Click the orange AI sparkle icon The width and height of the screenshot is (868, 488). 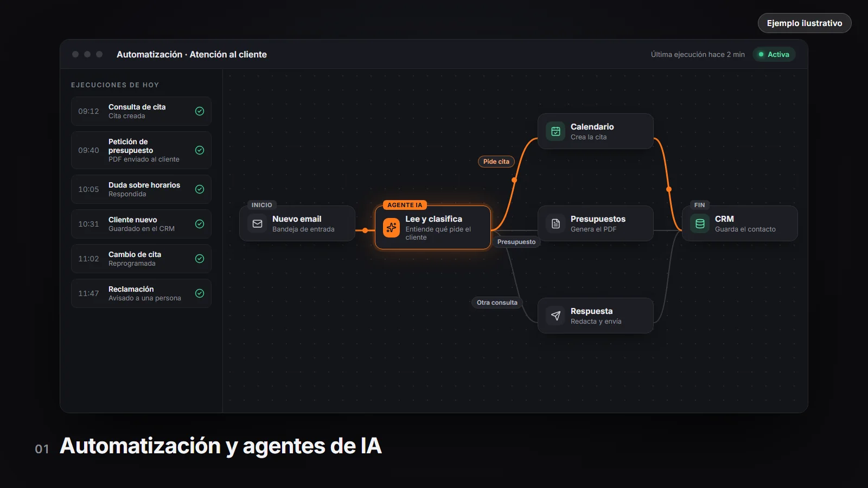click(x=391, y=228)
